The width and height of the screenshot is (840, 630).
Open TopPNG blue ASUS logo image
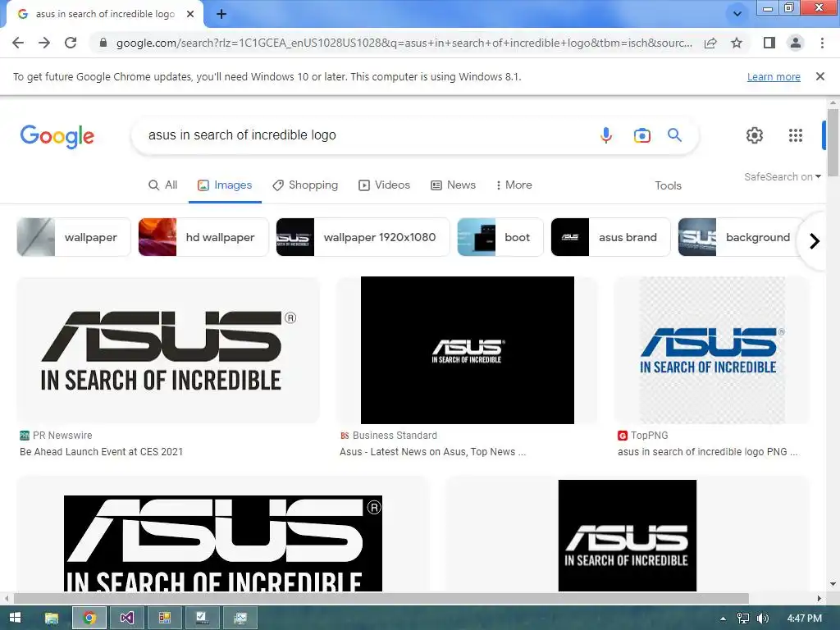point(712,349)
